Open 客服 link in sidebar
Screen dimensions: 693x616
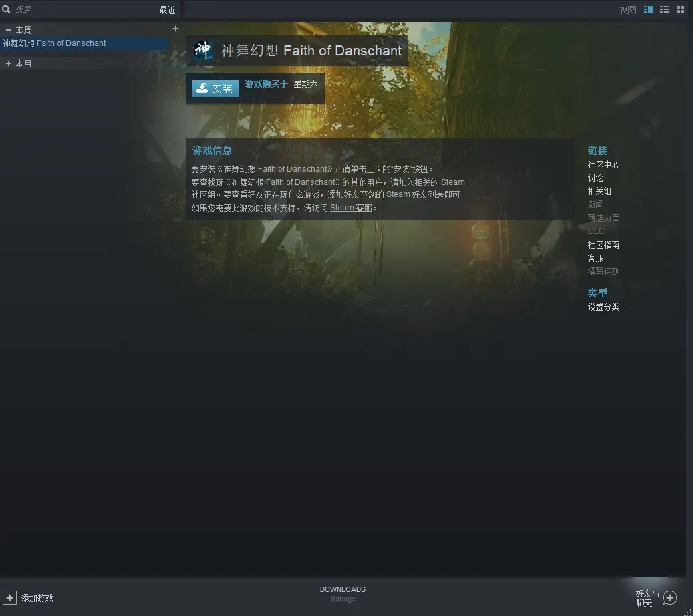pos(595,258)
